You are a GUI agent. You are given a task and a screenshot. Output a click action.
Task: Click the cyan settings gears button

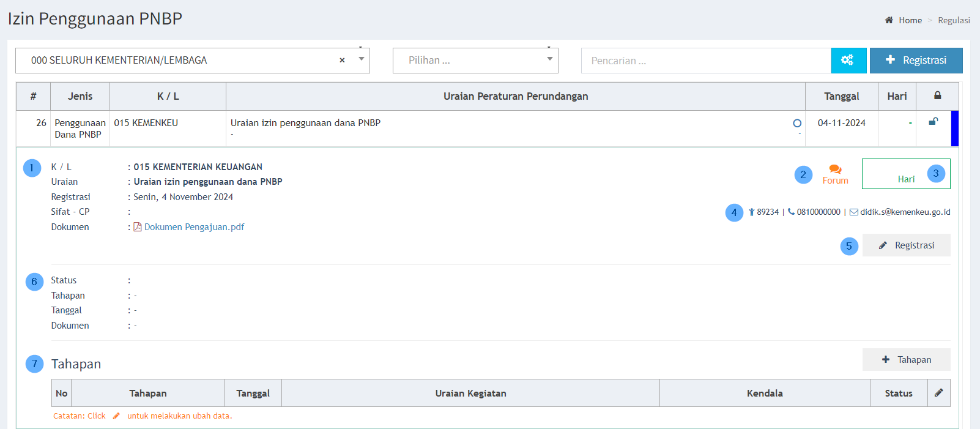pos(848,60)
